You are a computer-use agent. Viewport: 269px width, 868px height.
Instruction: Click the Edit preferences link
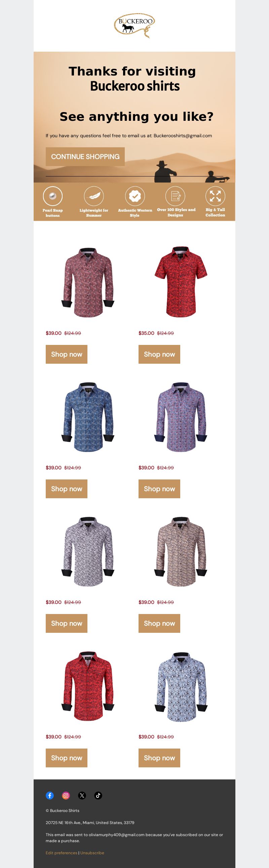coord(62,853)
